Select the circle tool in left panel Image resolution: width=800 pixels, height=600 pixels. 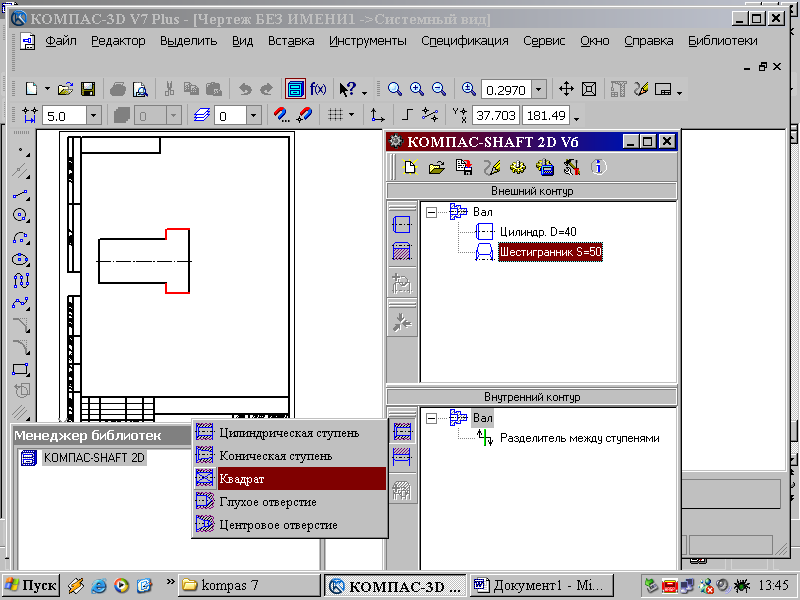[20, 215]
